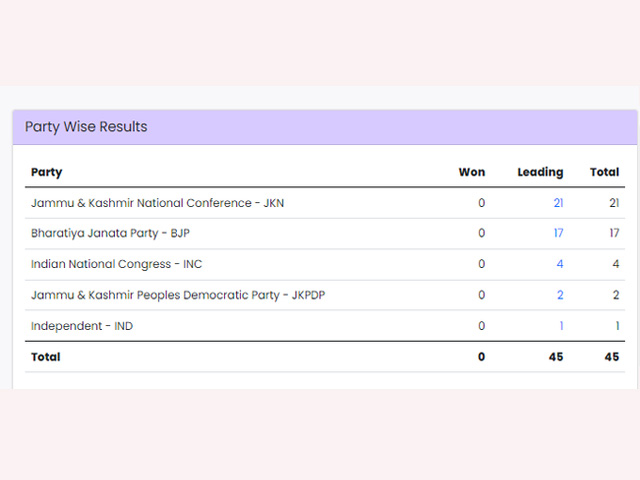This screenshot has width=640, height=480.
Task: Click Total row Leading value 45
Action: point(556,357)
